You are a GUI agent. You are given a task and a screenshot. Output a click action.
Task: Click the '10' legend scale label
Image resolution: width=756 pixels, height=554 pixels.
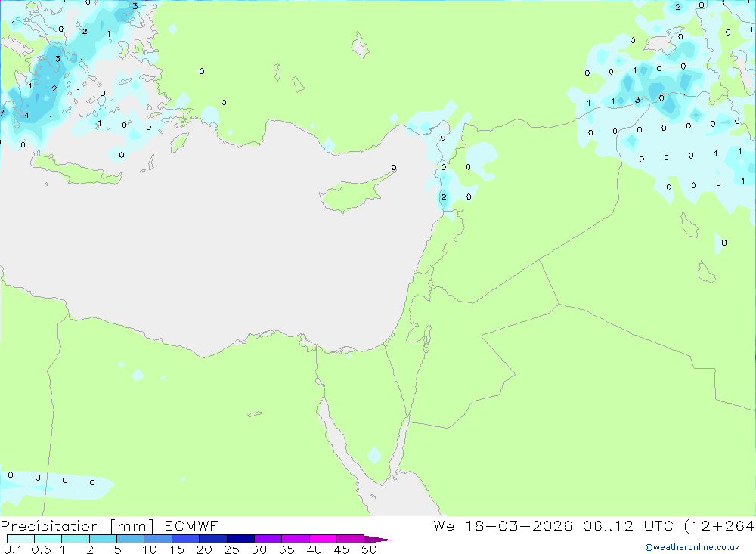pyautogui.click(x=150, y=549)
